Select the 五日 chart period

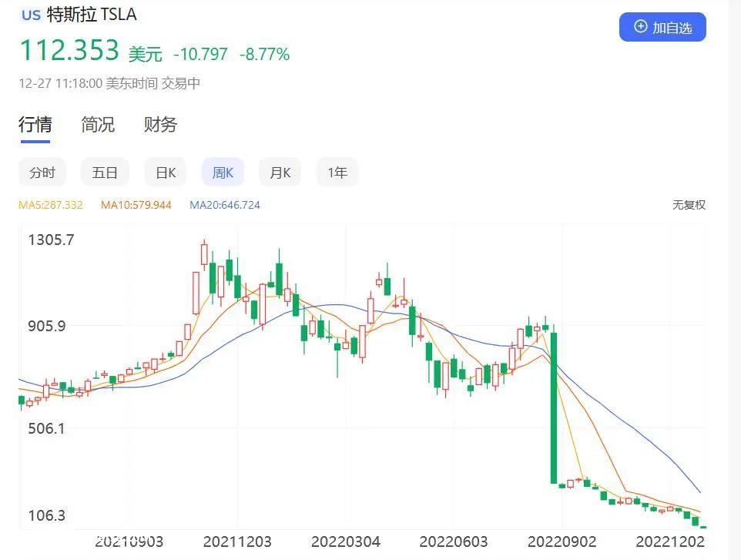105,173
